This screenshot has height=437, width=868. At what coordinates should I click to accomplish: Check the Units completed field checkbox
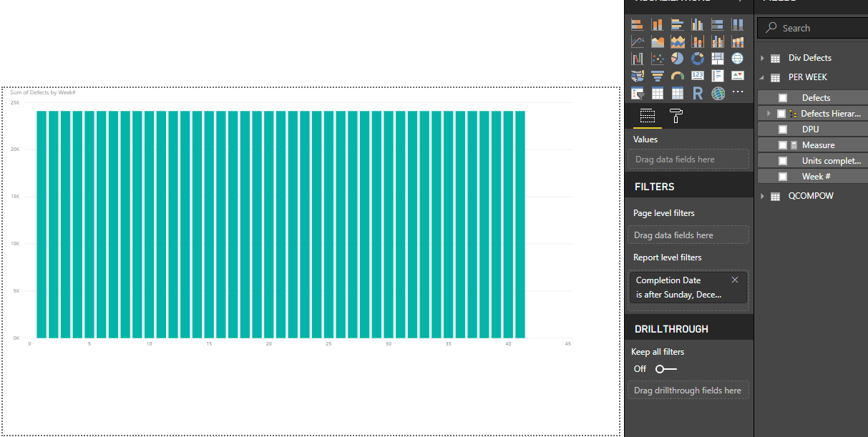coord(783,161)
